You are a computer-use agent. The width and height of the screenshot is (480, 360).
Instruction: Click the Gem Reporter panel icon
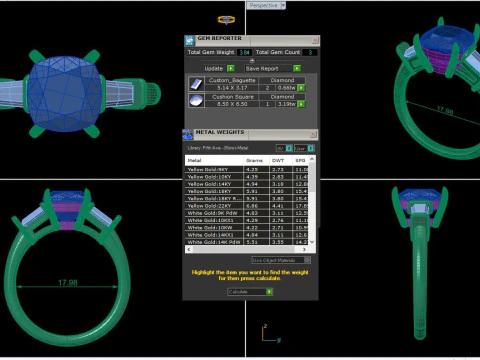pyautogui.click(x=190, y=40)
